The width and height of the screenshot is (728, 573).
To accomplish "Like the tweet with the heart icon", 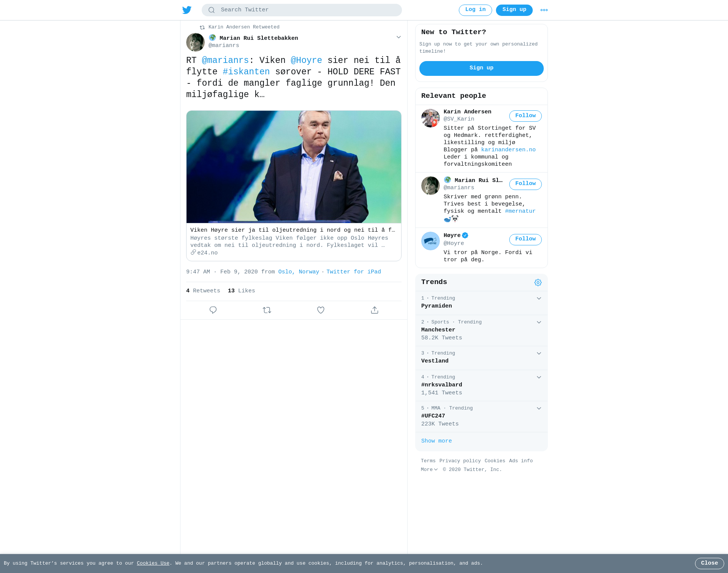I will (x=321, y=310).
